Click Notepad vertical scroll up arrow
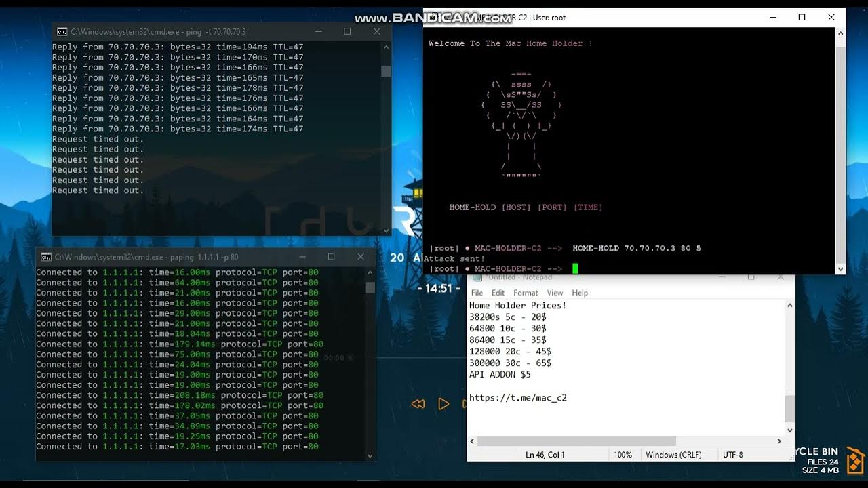The width and height of the screenshot is (868, 488). pyautogui.click(x=790, y=306)
